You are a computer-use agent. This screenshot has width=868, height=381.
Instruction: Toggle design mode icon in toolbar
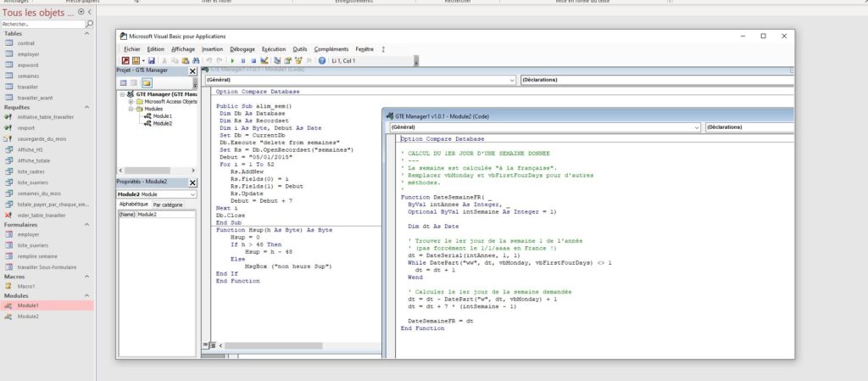click(264, 61)
